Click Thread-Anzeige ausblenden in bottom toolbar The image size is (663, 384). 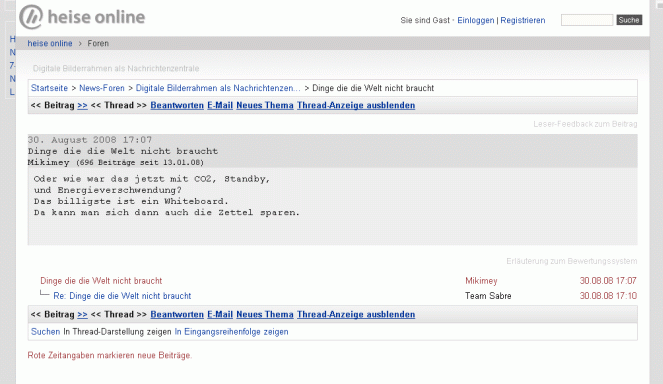pos(356,315)
